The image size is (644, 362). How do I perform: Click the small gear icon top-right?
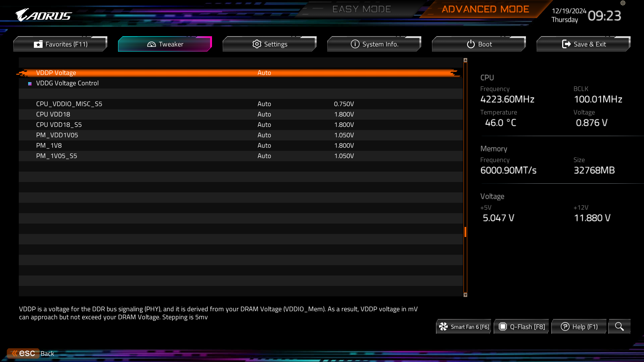[x=623, y=3]
